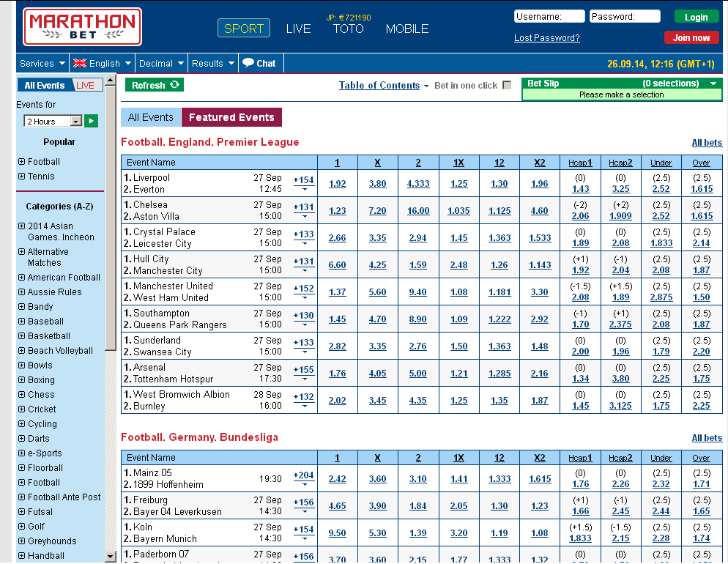Expand the Handball plus icon
This screenshot has width=728, height=564.
coord(21,556)
